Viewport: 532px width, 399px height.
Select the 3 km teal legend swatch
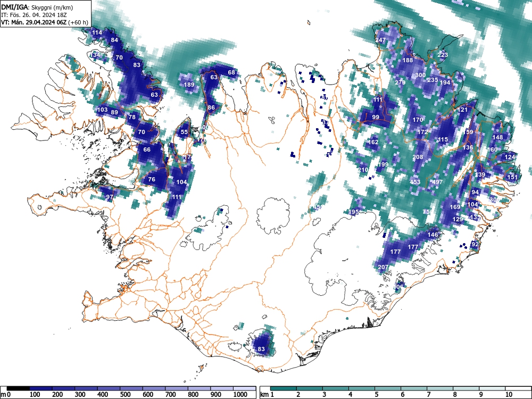[336, 388]
